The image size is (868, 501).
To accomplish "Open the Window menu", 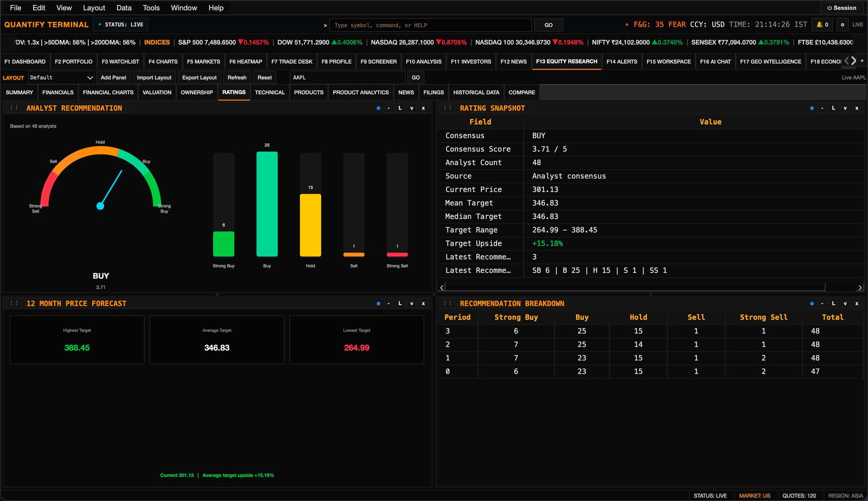I will click(184, 8).
